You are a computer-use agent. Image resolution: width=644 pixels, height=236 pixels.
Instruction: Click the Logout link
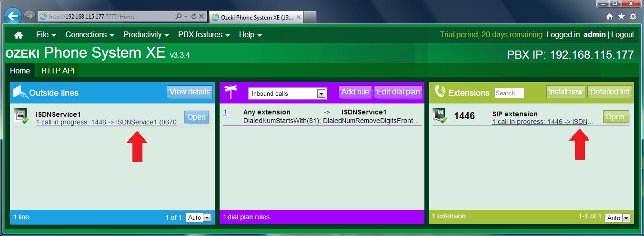pos(623,35)
